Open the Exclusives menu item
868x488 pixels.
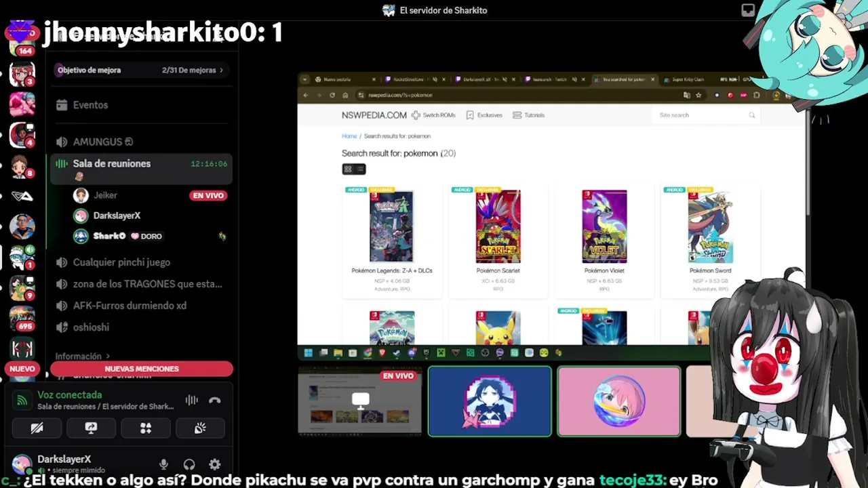coord(484,115)
